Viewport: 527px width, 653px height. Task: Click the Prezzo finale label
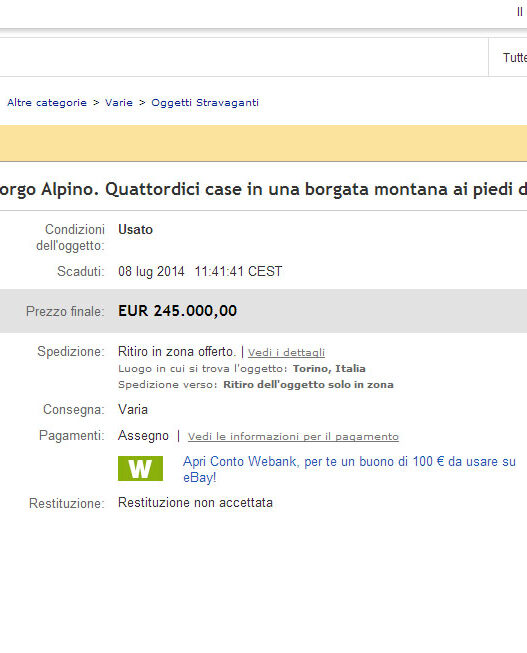pyautogui.click(x=65, y=312)
